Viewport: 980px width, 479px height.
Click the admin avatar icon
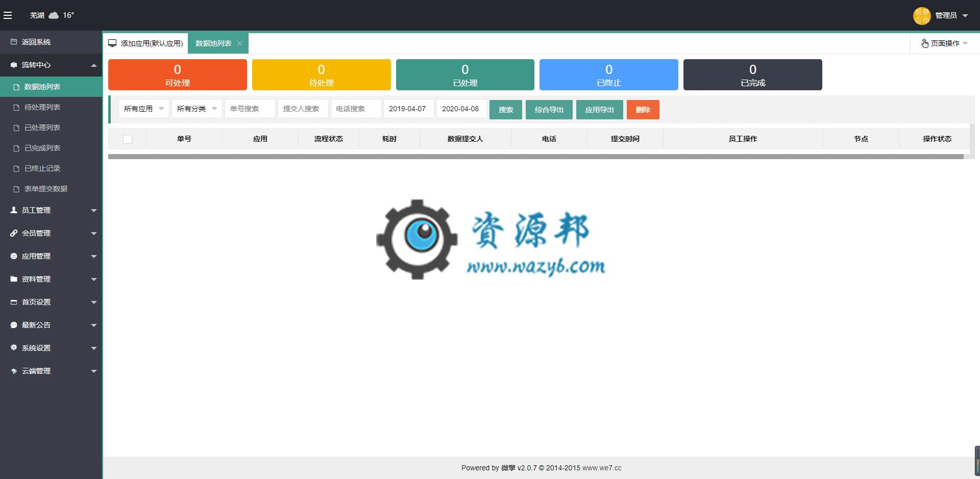point(922,15)
